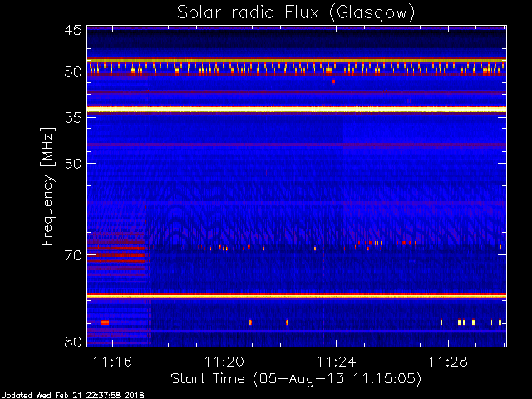The height and width of the screenshot is (399, 532).
Task: Click the 50 frequency tick label
Action: 74,72
